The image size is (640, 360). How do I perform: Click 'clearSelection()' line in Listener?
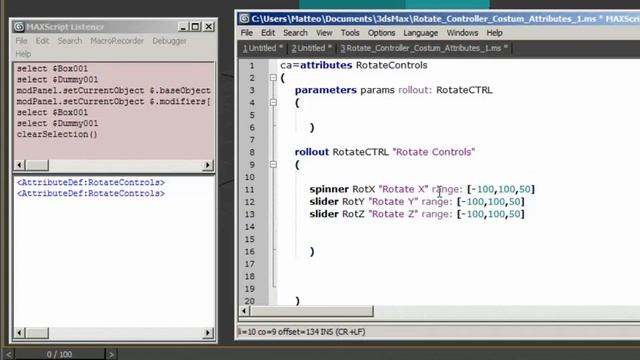57,134
